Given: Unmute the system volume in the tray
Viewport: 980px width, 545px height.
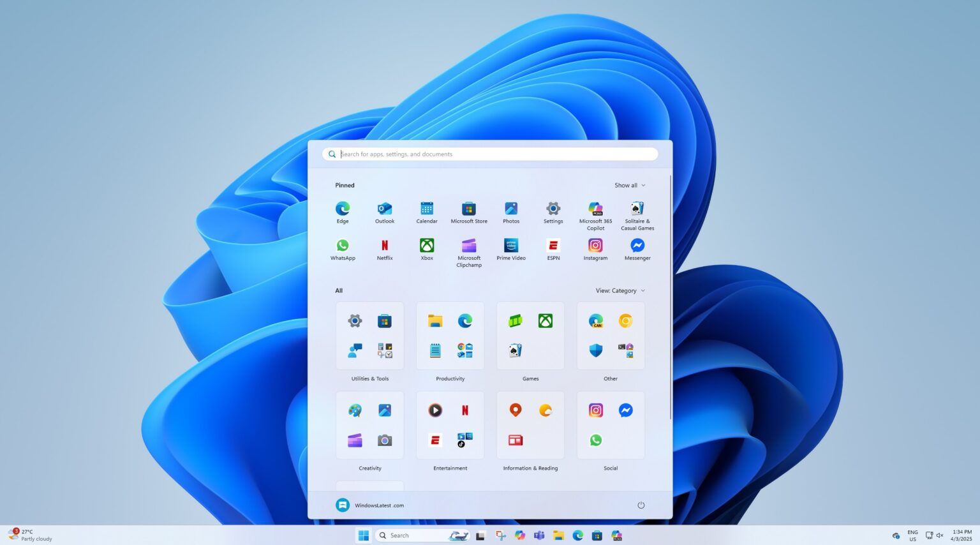Looking at the screenshot, I should pyautogui.click(x=939, y=535).
